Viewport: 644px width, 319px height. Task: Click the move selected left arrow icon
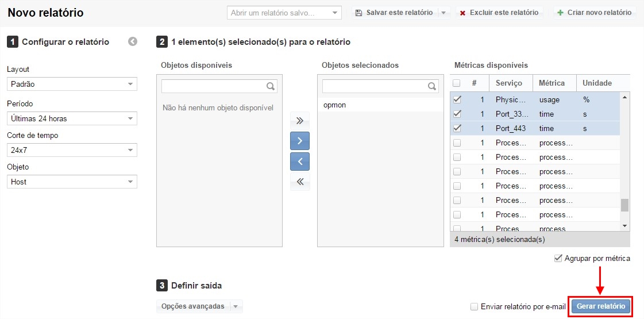pyautogui.click(x=299, y=162)
